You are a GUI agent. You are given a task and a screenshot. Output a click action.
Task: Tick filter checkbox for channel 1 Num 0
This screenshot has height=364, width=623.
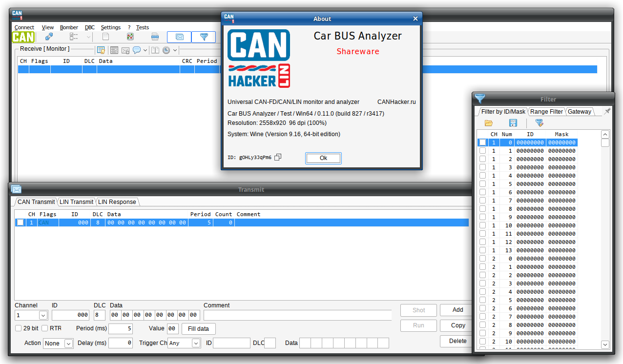tap(482, 142)
